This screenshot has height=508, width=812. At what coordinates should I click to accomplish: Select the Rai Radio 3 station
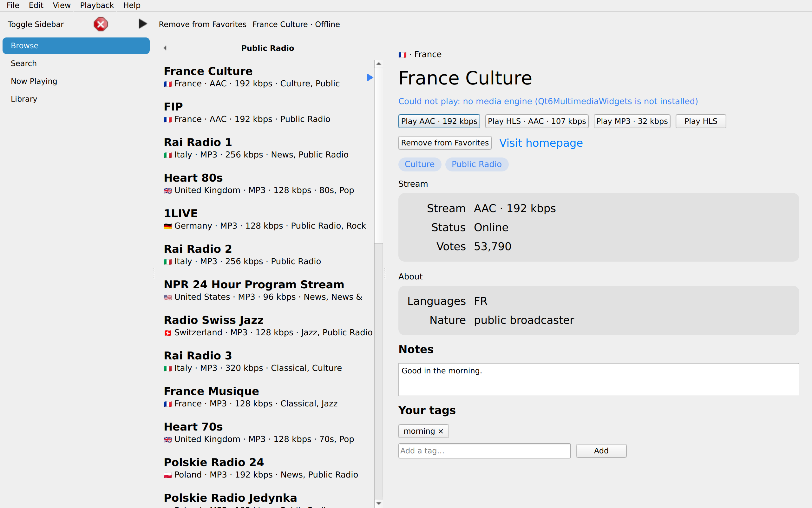coord(268,362)
